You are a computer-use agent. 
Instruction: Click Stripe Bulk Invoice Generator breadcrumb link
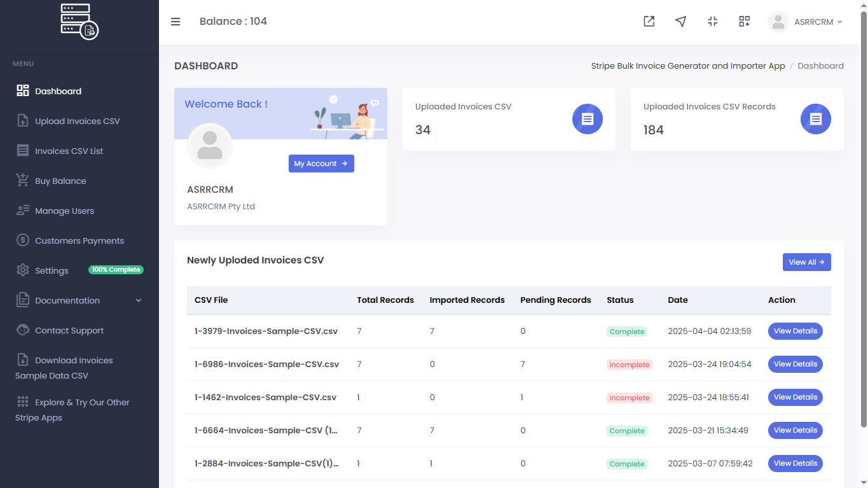tap(687, 66)
